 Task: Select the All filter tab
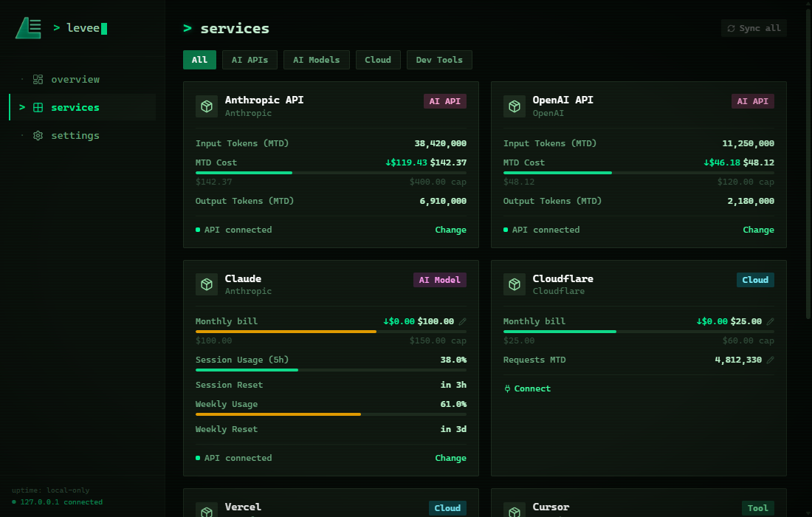(199, 60)
